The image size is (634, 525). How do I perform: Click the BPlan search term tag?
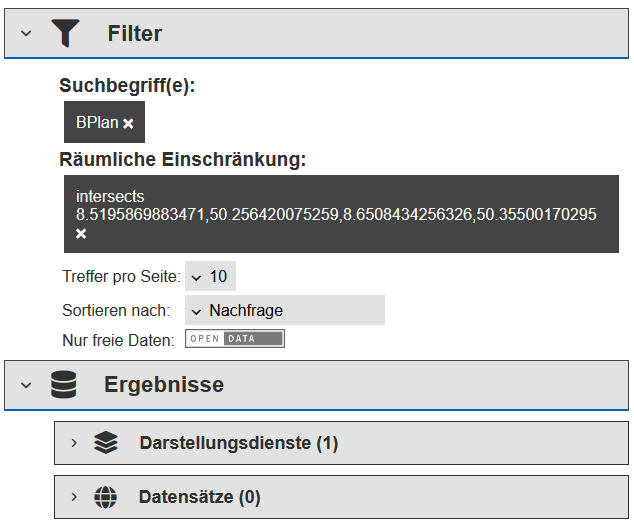[104, 122]
